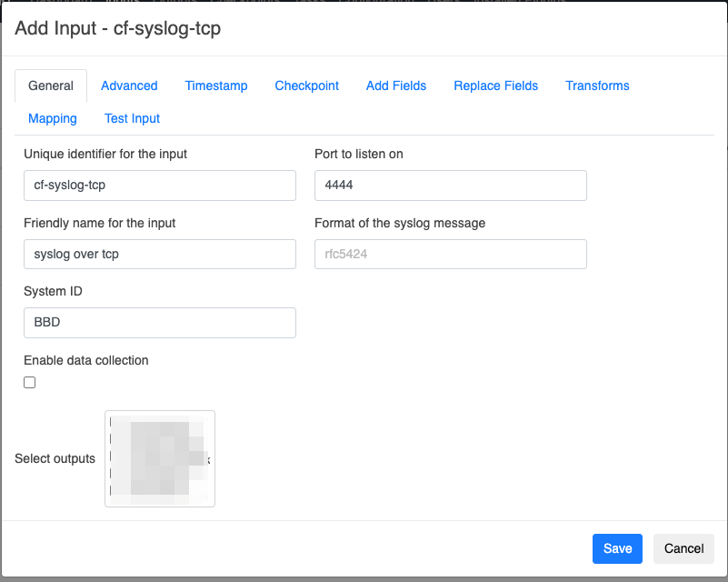Focus the Friendly name input field

[160, 255]
